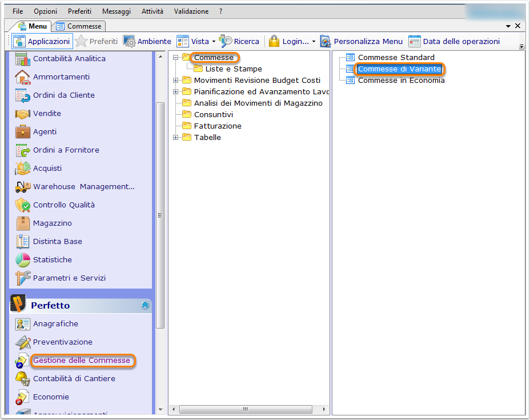Switch to the Commesse tab
The image size is (530, 420).
click(80, 26)
